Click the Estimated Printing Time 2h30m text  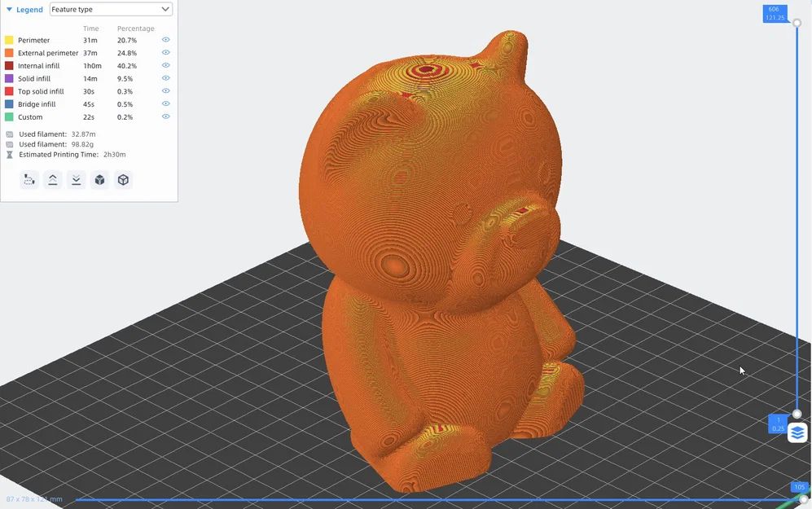tap(72, 155)
